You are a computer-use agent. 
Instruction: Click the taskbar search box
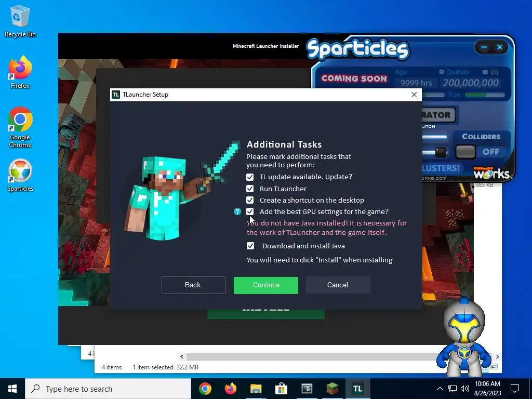pos(108,389)
